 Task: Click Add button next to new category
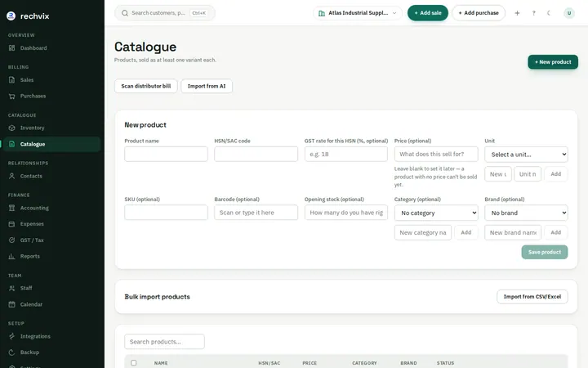pyautogui.click(x=466, y=232)
